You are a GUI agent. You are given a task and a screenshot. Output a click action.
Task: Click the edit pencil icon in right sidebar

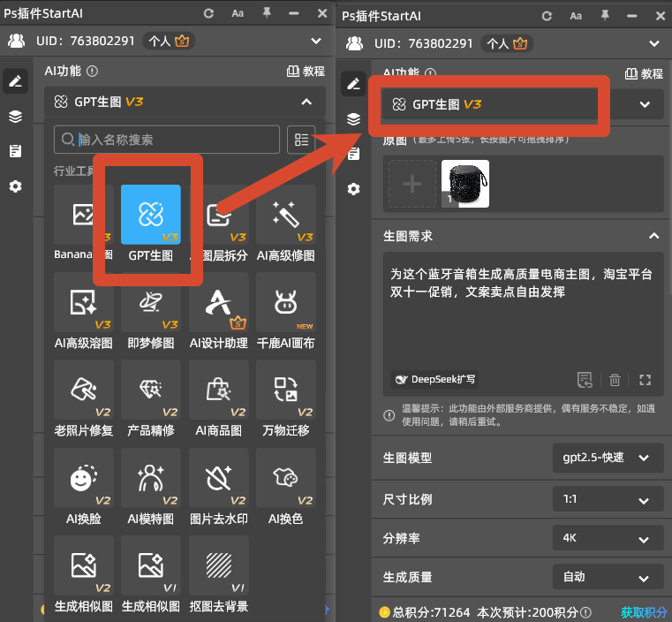[x=353, y=84]
